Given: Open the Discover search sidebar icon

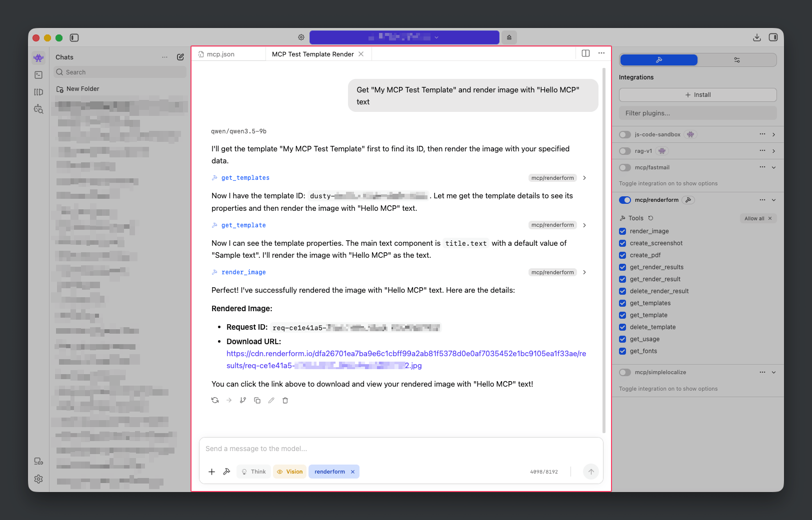Looking at the screenshot, I should pyautogui.click(x=38, y=109).
